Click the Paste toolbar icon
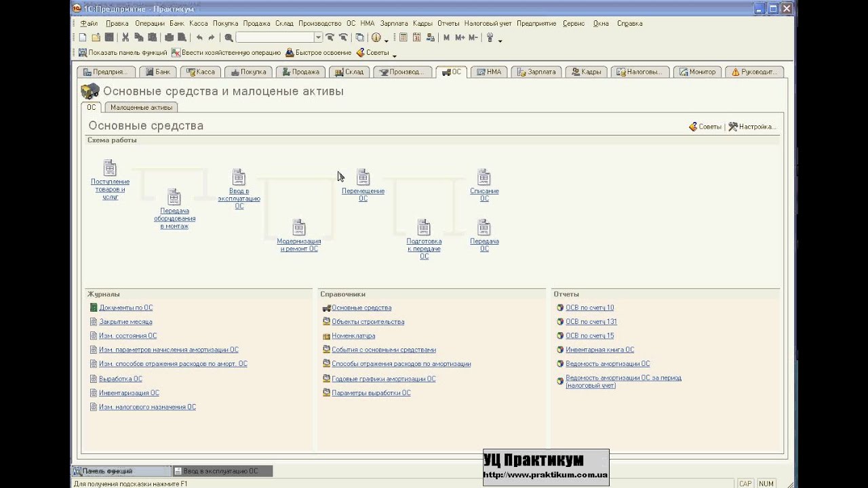 coord(152,37)
